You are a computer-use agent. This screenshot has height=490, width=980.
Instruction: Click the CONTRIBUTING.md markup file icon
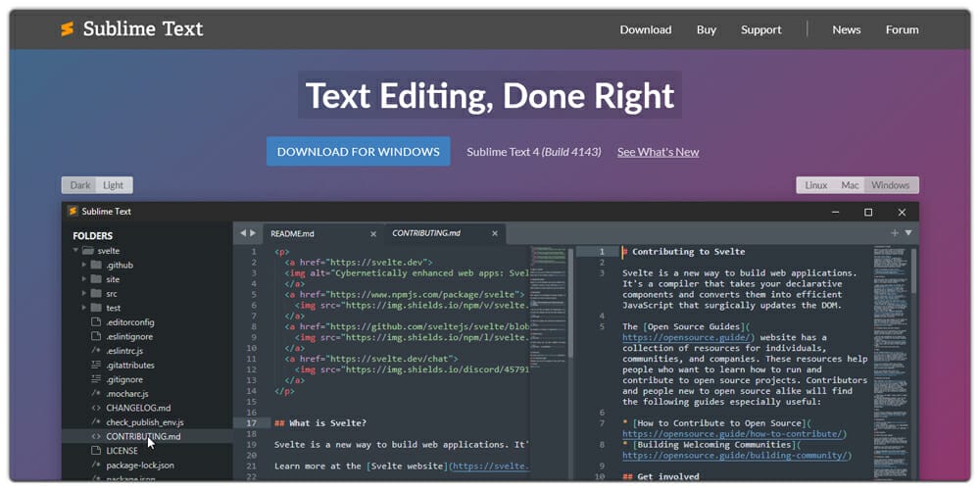(96, 437)
